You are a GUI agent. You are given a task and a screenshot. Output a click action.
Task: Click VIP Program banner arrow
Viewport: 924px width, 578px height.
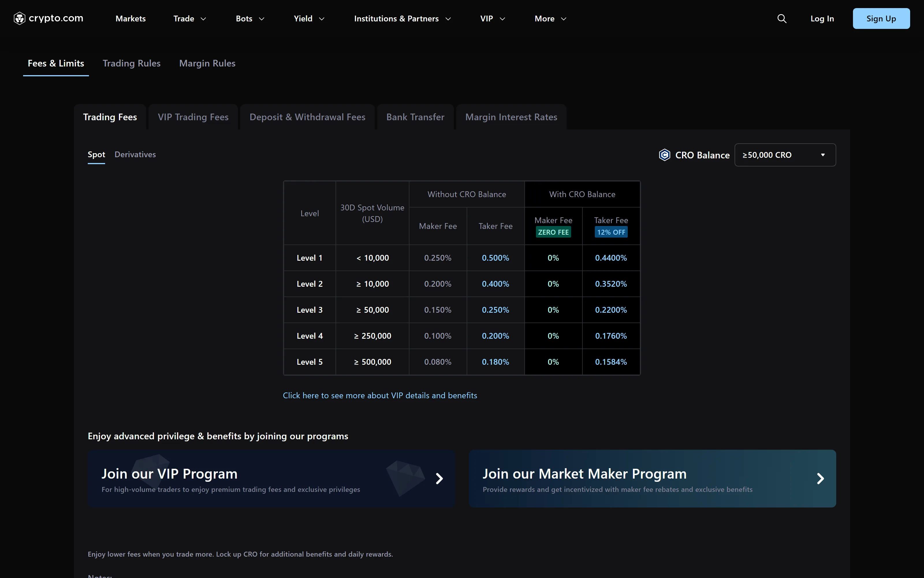(439, 478)
